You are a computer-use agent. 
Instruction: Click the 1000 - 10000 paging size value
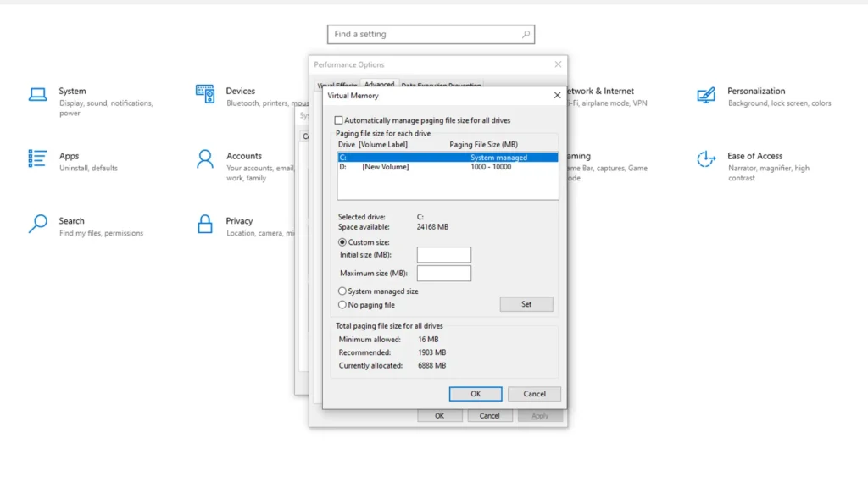coord(491,167)
